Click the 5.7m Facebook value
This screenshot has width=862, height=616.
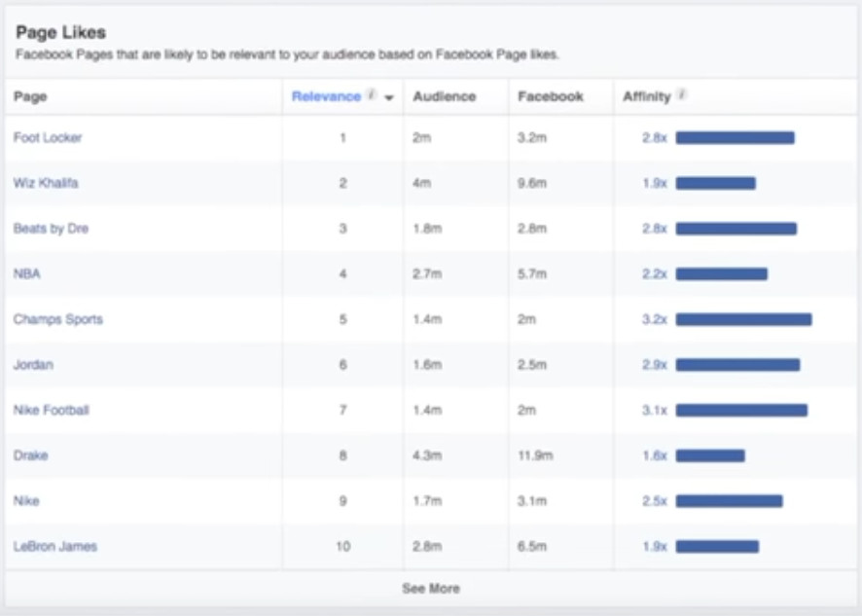531,273
